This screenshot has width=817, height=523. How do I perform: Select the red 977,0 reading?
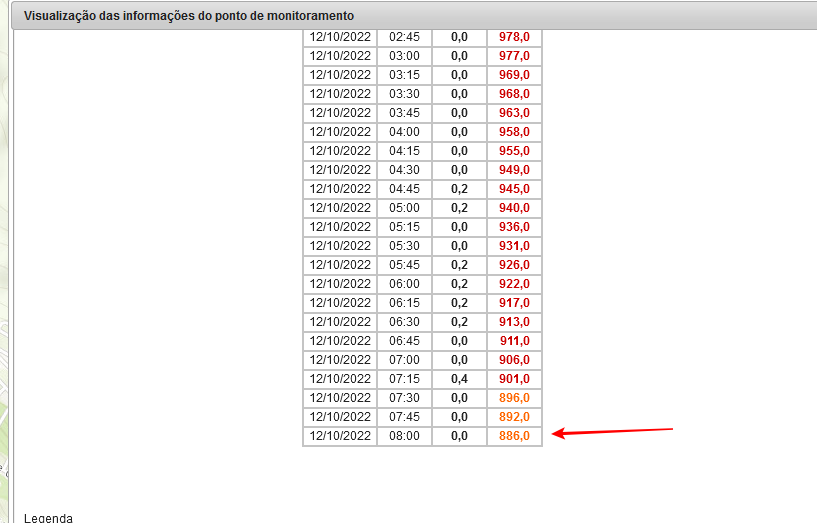[514, 56]
